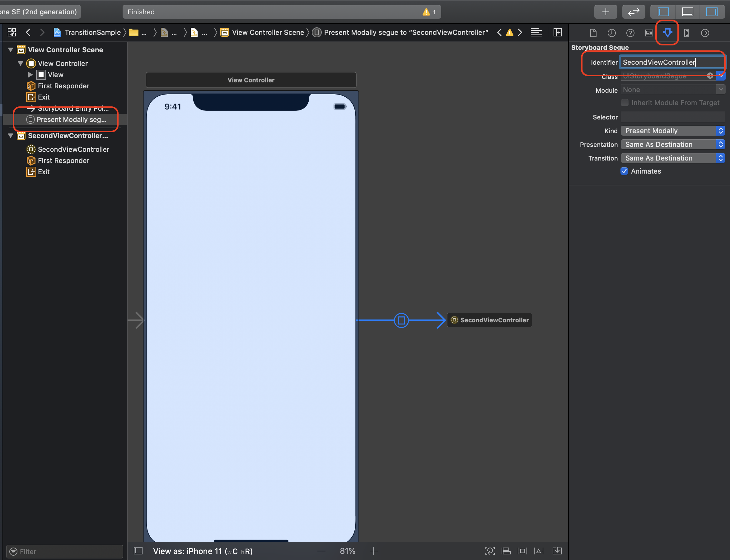Open the Resolve Auto Layout Issues menu
The height and width of the screenshot is (560, 730).
(x=539, y=551)
